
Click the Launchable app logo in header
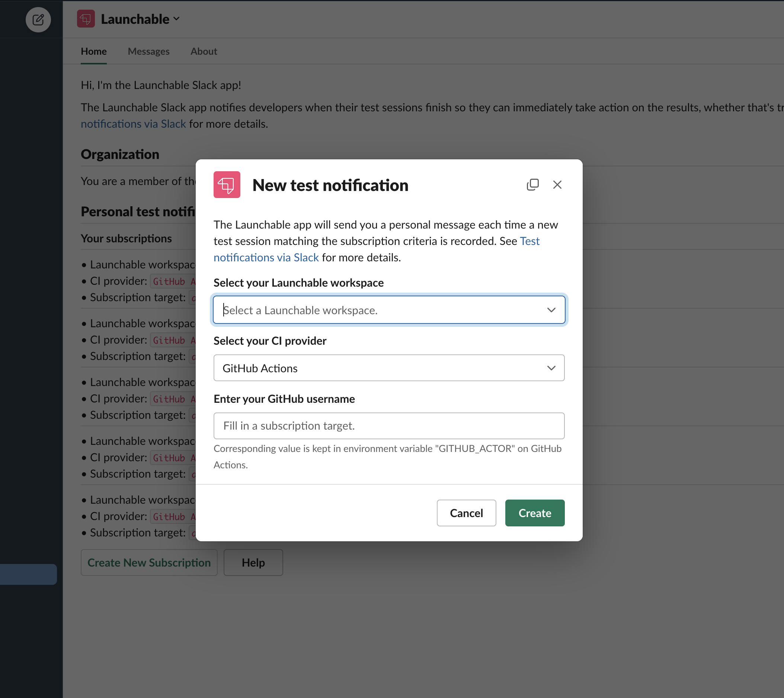point(86,19)
